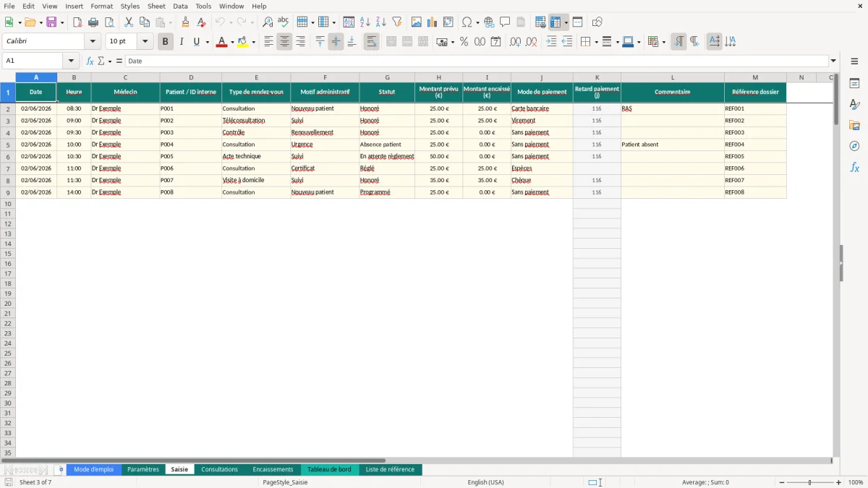Click the zoom out minus button
Viewport: 868px width, 488px height.
coord(781,482)
